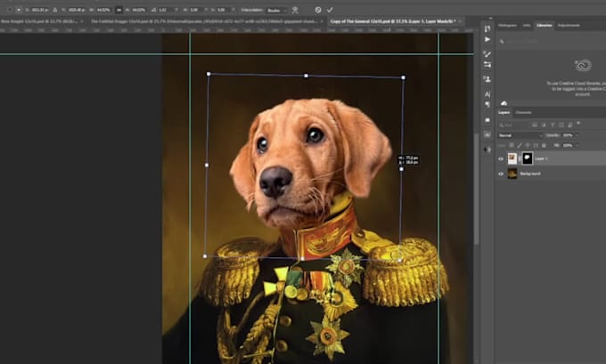
Task: Open the Character panel icon
Action: click(487, 94)
